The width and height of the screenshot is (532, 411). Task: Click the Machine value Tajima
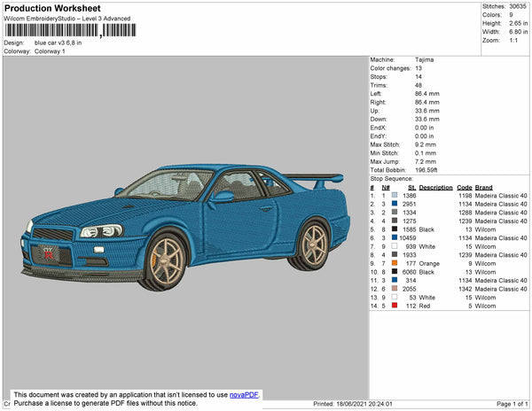[425, 60]
